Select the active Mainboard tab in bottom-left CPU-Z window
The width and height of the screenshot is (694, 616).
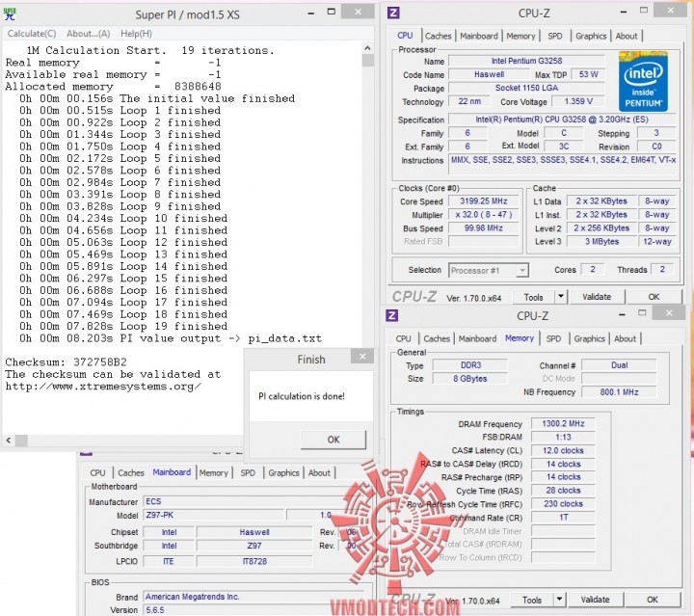172,472
